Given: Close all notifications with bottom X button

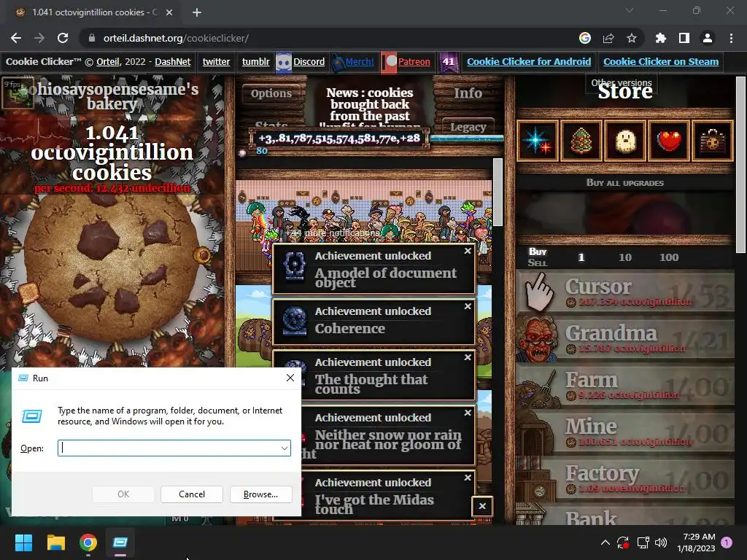Looking at the screenshot, I should tap(482, 506).
